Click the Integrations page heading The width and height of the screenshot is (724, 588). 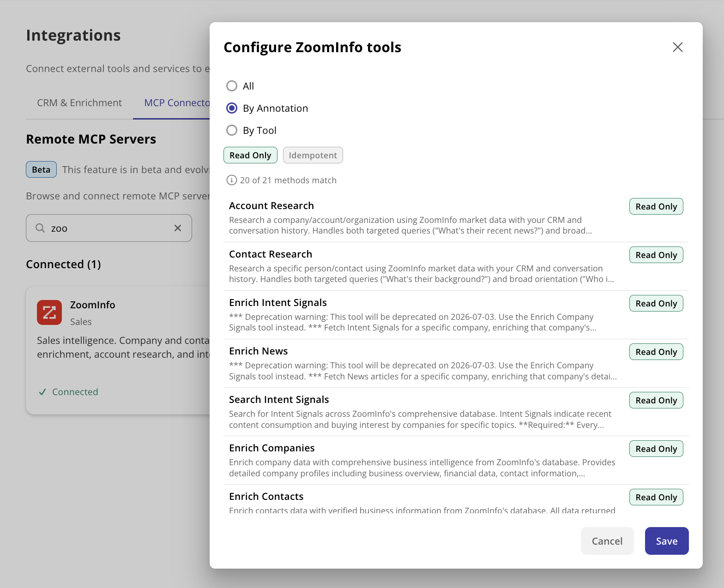click(x=73, y=35)
